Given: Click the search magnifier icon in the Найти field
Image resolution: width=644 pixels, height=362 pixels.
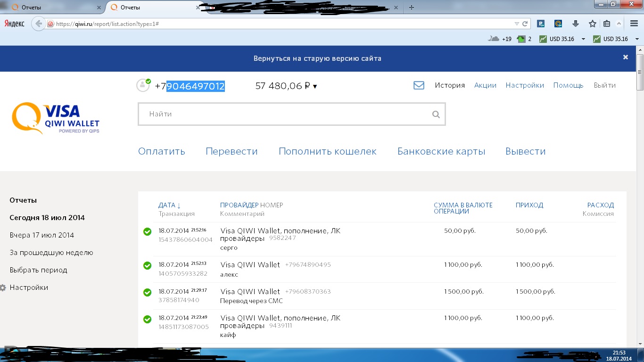Looking at the screenshot, I should point(436,114).
